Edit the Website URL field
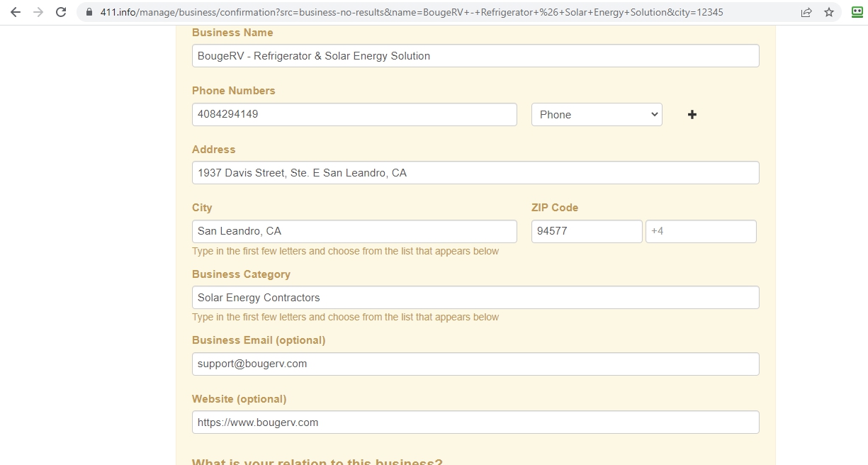 (x=475, y=422)
